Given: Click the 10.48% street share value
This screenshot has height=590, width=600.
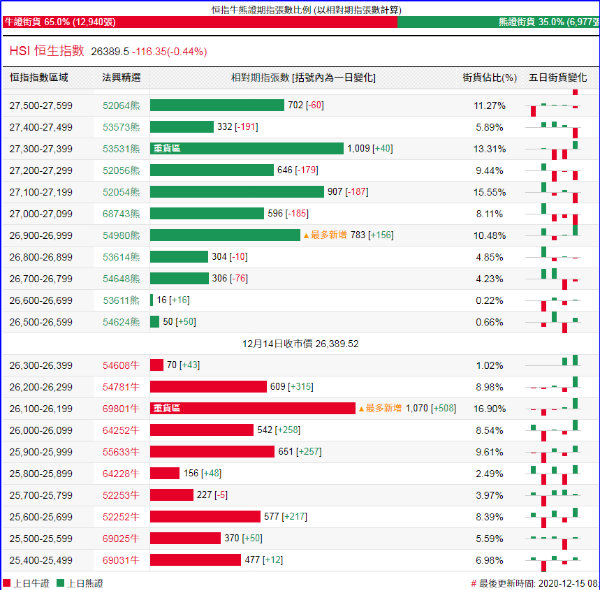Looking at the screenshot, I should tap(489, 235).
